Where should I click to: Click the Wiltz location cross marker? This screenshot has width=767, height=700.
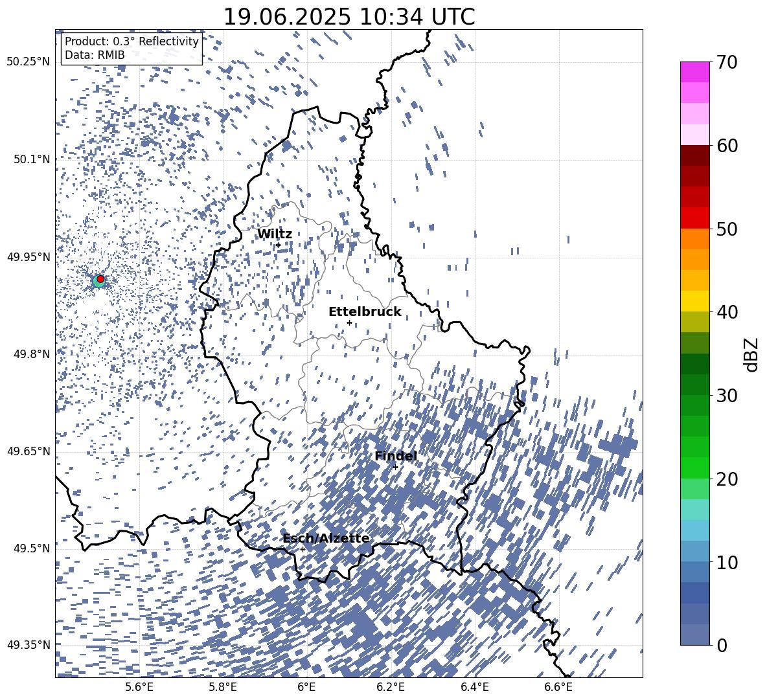tap(279, 245)
